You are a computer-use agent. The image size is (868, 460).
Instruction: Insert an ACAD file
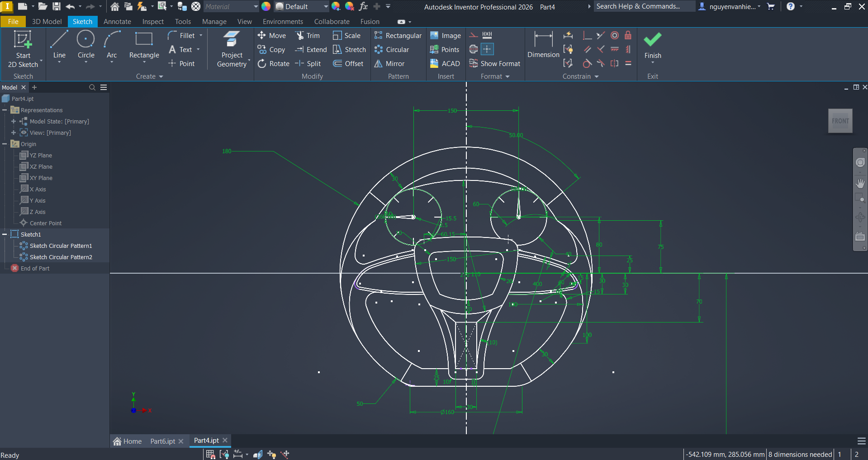point(445,64)
